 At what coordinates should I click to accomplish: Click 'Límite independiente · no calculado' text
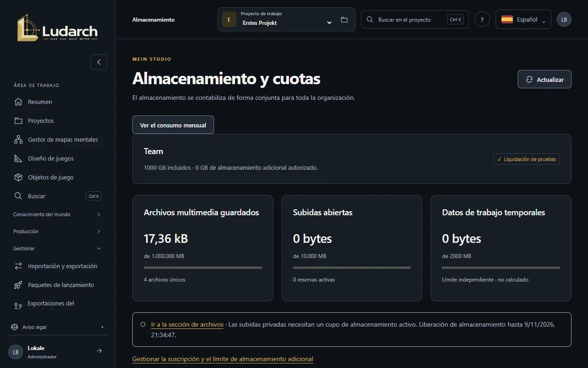click(485, 280)
